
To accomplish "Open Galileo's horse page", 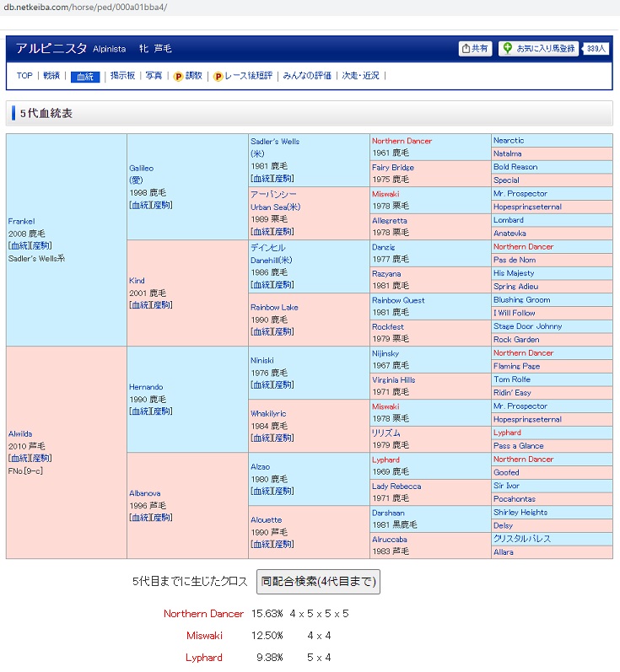I will [x=141, y=168].
